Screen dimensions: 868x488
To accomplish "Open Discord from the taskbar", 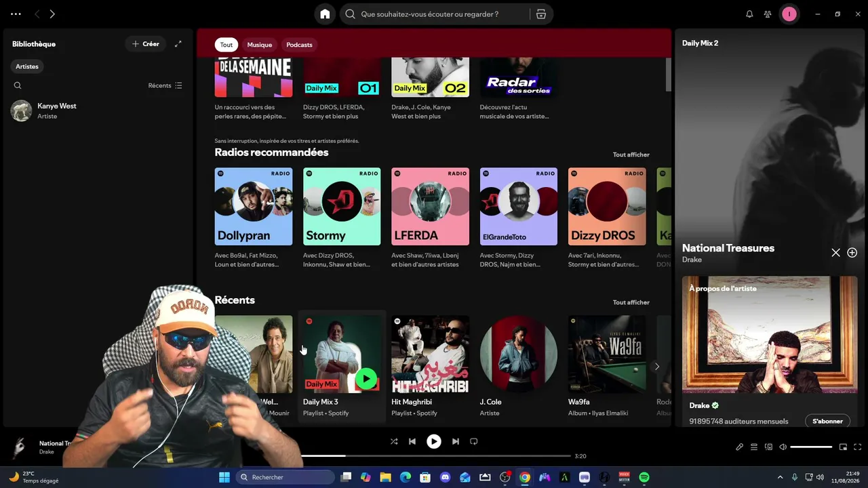I will (x=445, y=477).
